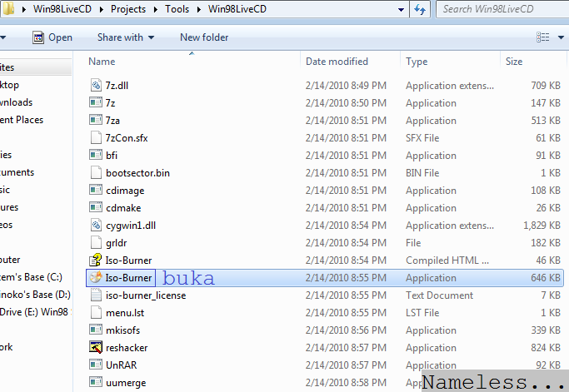Viewport: 569px width, 392px height.
Task: Click the New folder button
Action: click(204, 37)
